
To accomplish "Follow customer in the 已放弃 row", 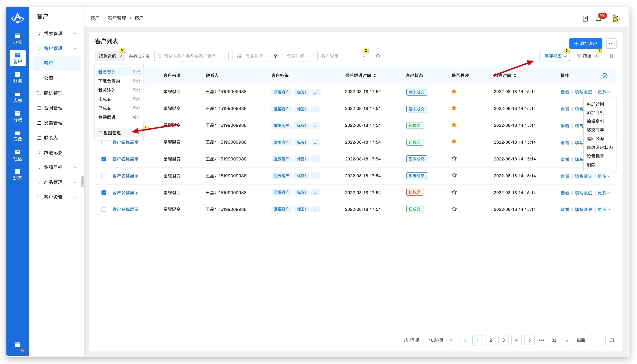I will (x=454, y=192).
